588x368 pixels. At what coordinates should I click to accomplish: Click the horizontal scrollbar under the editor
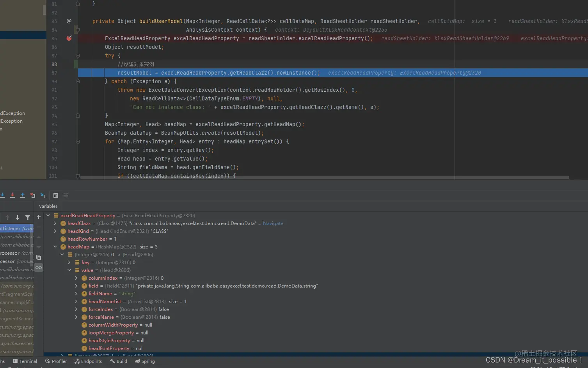click(x=325, y=177)
